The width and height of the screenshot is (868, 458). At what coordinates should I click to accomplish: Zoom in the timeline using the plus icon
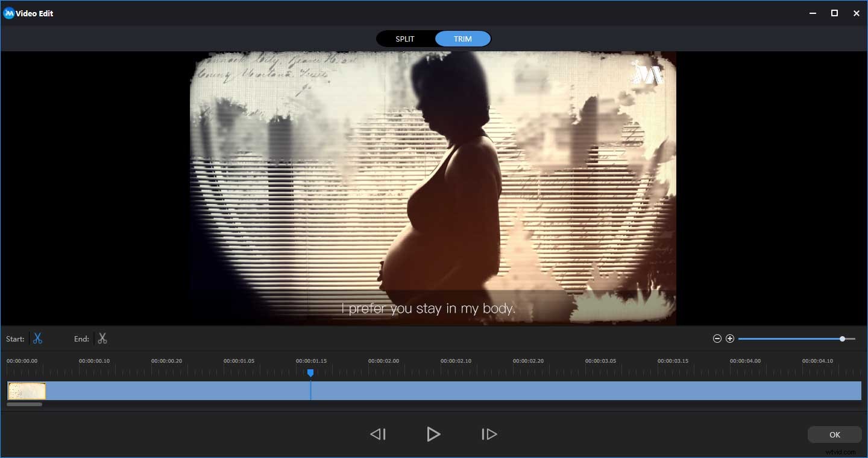click(730, 339)
